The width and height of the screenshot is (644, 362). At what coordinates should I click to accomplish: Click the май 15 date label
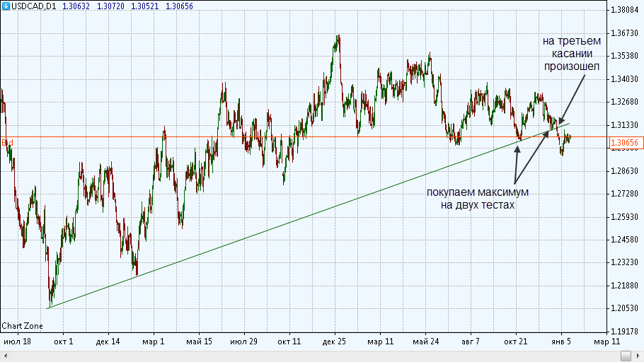(x=199, y=341)
